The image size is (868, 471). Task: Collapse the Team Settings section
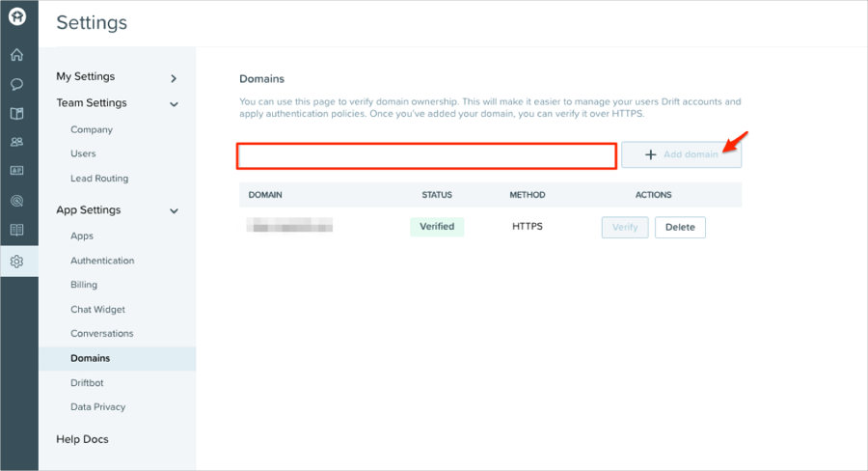174,103
